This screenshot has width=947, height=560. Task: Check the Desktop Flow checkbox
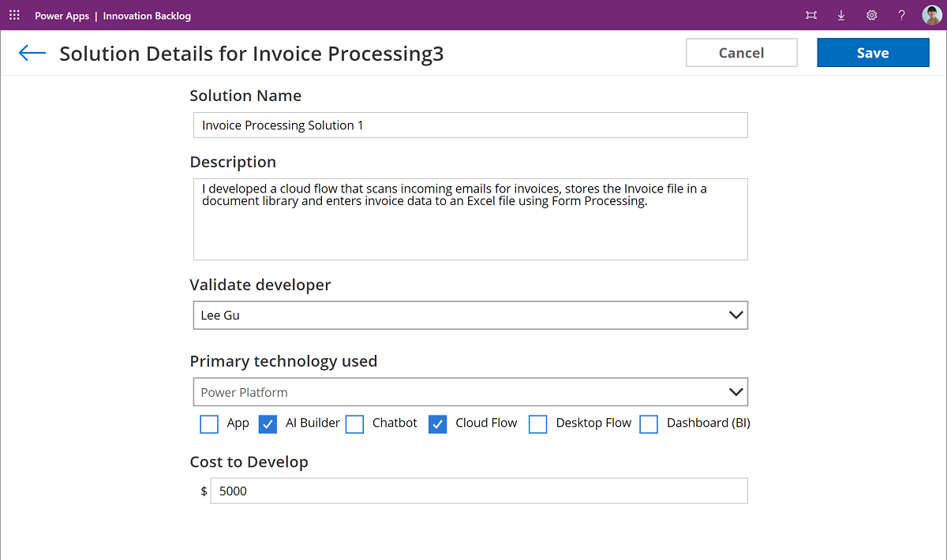click(538, 424)
